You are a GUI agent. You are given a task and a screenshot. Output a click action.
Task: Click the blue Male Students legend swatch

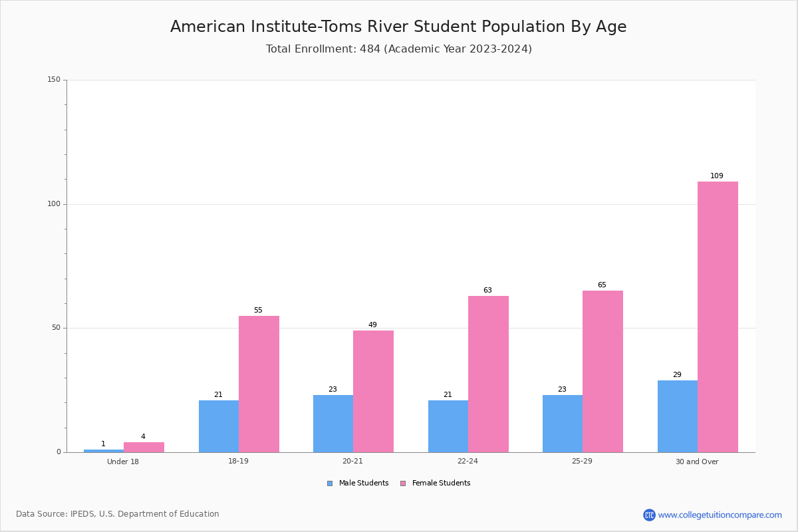pos(330,483)
